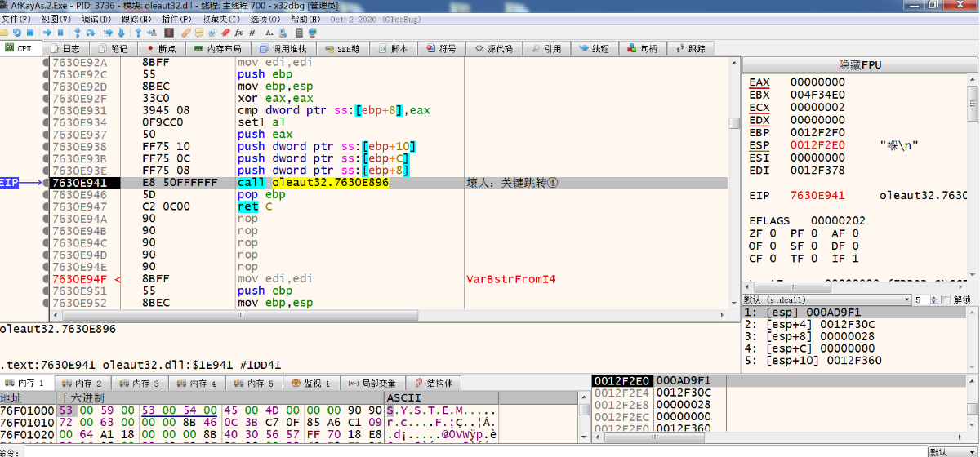Click the Step Over toolbar icon
The image size is (980, 457).
91,33
